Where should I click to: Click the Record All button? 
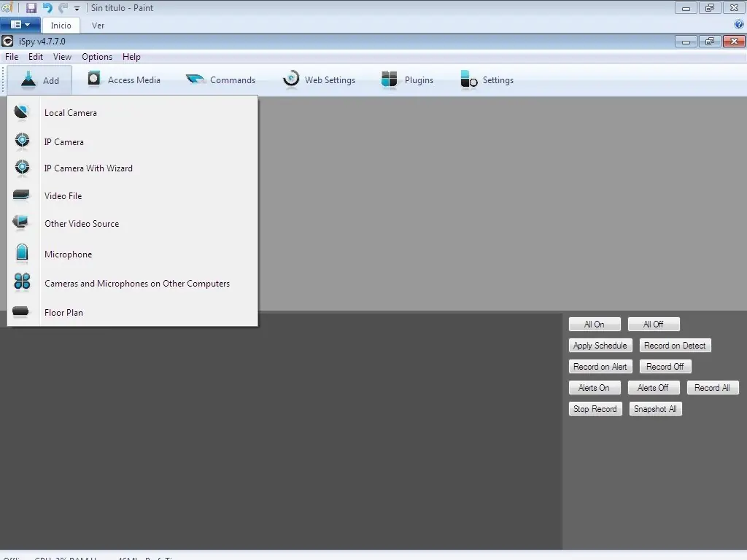tap(713, 388)
